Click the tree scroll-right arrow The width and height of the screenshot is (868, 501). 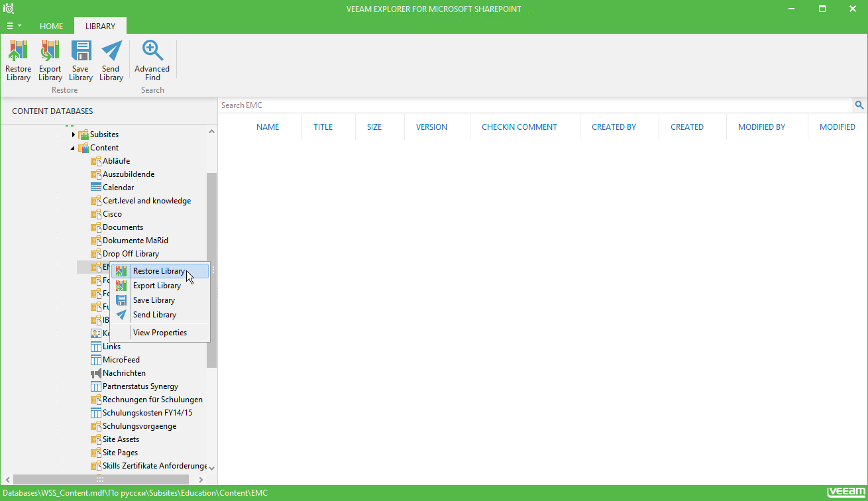(201, 479)
